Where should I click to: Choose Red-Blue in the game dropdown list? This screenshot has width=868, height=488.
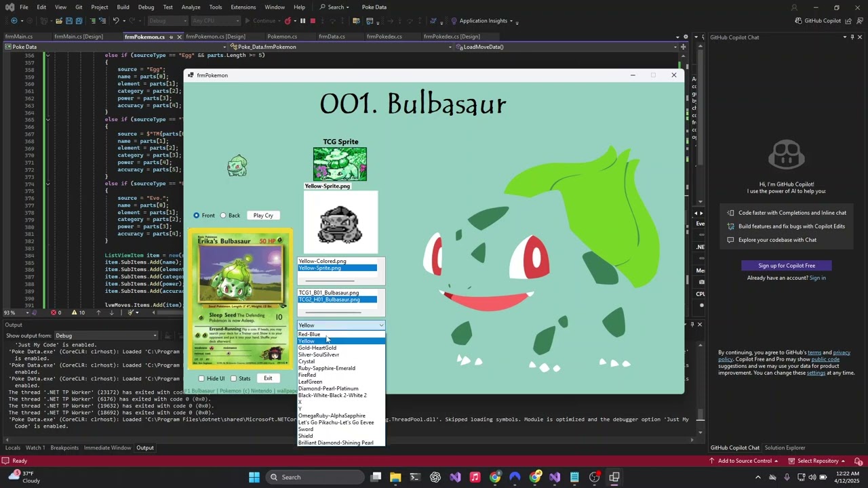pyautogui.click(x=341, y=334)
